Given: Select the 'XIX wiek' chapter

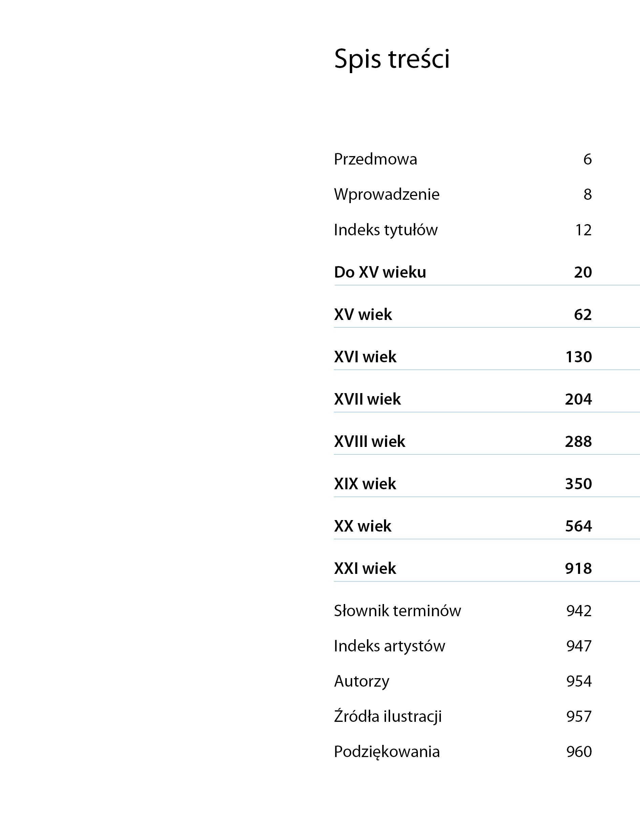Looking at the screenshot, I should tap(365, 483).
